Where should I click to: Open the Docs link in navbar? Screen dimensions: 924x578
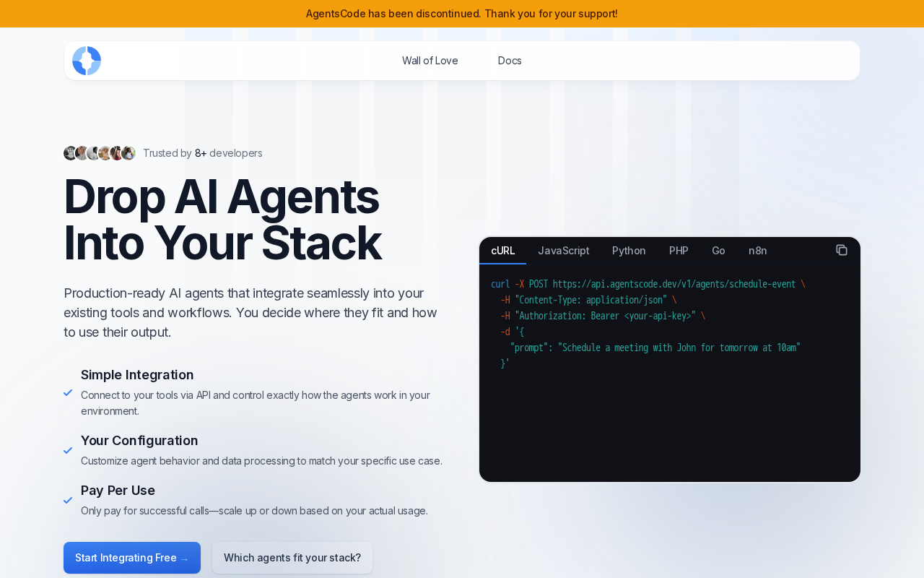510,61
